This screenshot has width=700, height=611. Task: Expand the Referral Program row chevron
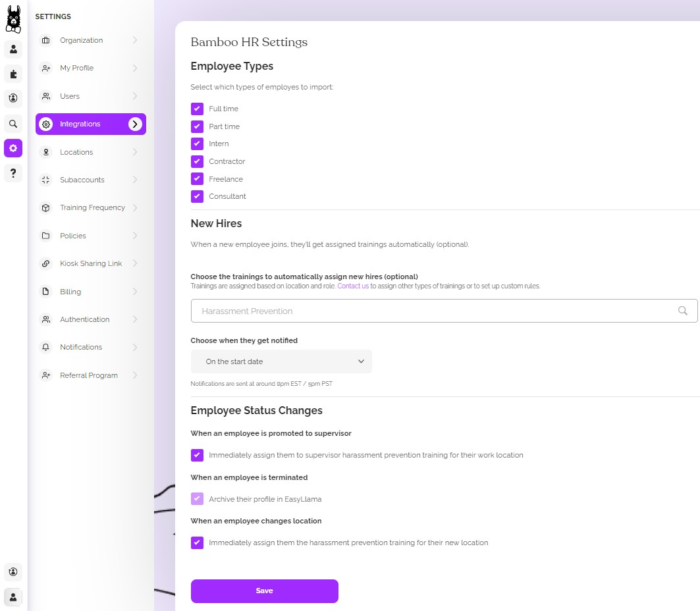coord(135,375)
